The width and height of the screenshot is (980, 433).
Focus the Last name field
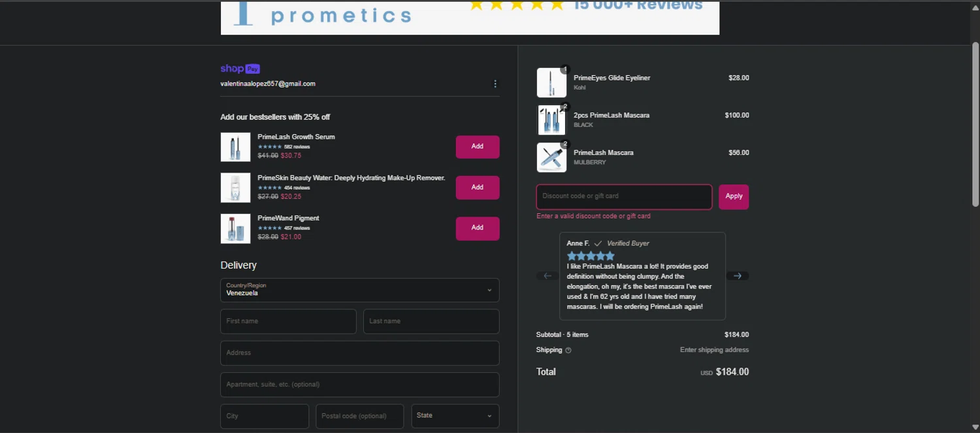click(x=431, y=321)
